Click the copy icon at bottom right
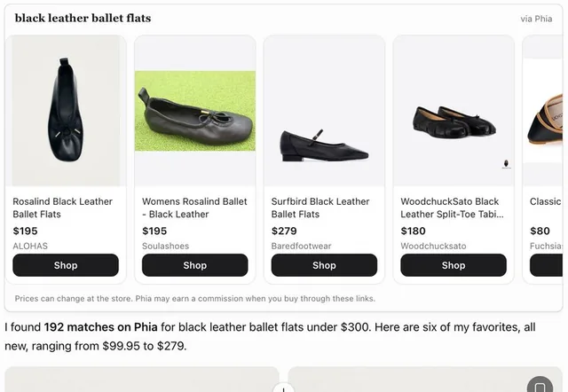The width and height of the screenshot is (568, 392). point(540,385)
